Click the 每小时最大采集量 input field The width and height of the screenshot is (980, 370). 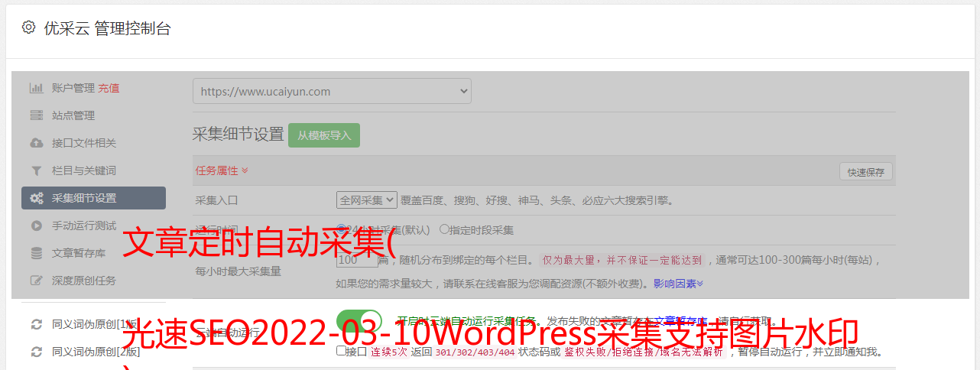(357, 260)
